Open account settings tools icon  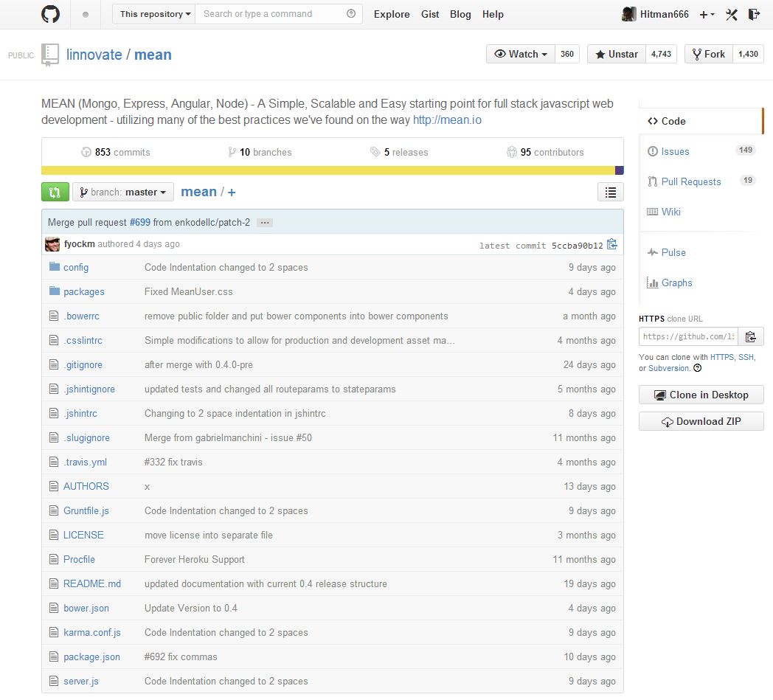[731, 15]
